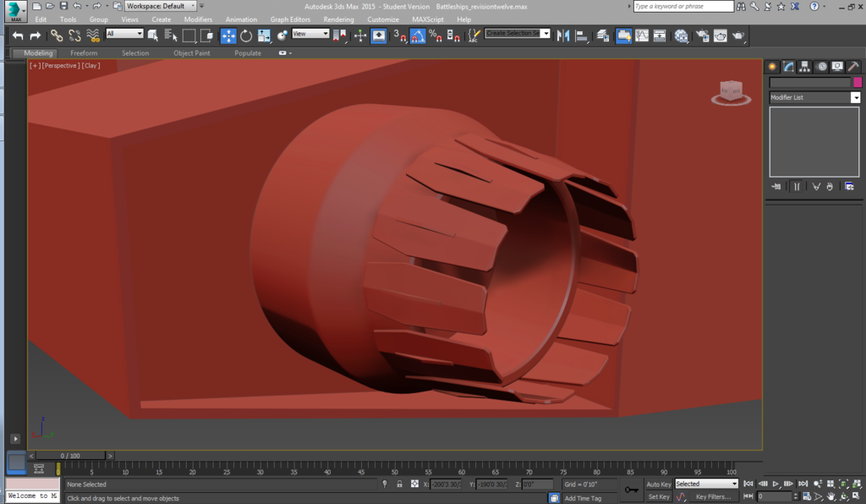Expand the Modifier List dropdown
The height and width of the screenshot is (504, 866).
click(x=855, y=98)
